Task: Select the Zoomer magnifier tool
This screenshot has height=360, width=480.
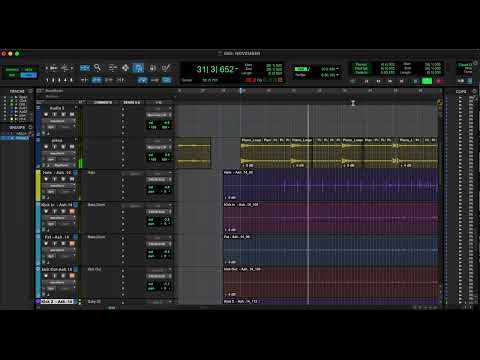Action: click(x=97, y=68)
